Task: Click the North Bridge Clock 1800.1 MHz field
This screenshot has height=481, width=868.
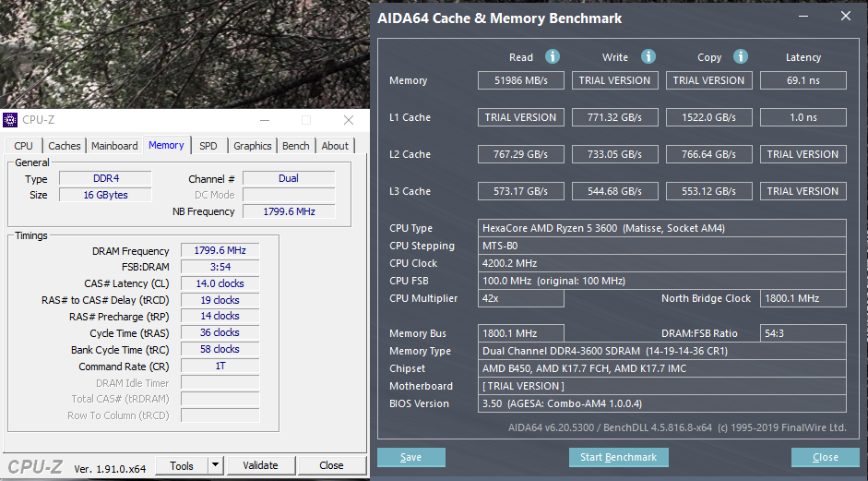Action: coord(803,298)
